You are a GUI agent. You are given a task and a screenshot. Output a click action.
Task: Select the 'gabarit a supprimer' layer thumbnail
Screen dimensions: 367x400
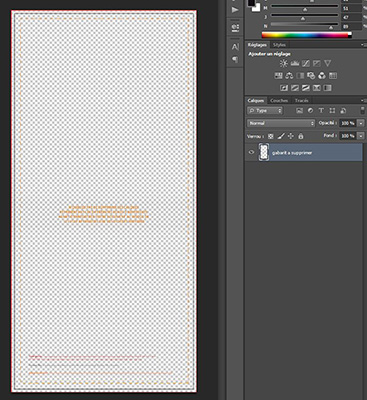pos(264,153)
